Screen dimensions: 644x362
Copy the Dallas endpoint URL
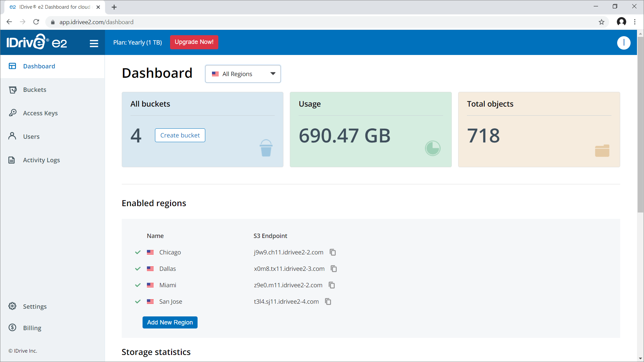pyautogui.click(x=334, y=268)
